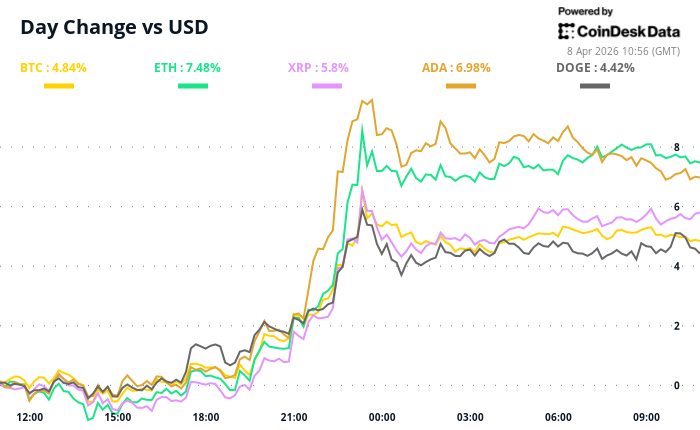Select the gray DOGE color swatch

pyautogui.click(x=595, y=86)
